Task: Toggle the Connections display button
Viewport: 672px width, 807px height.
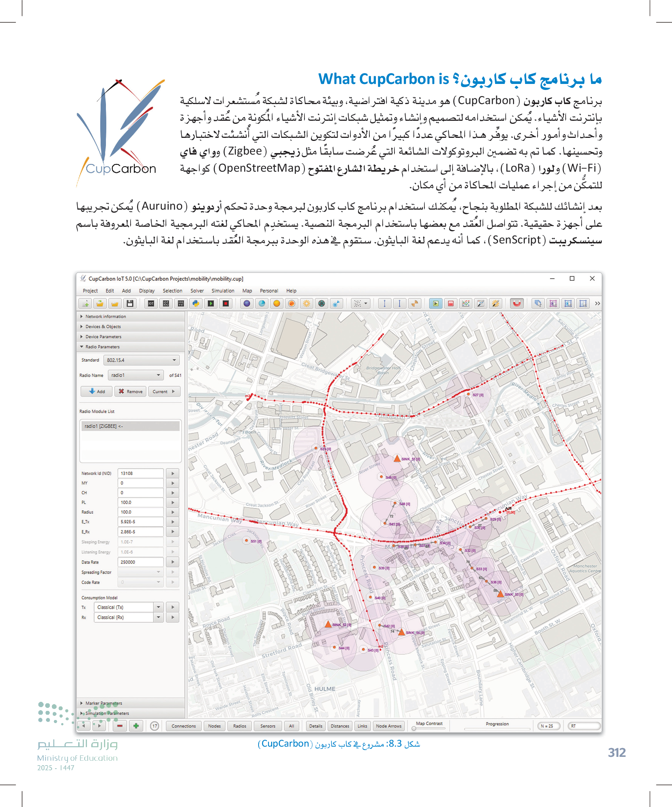Action: click(x=183, y=726)
